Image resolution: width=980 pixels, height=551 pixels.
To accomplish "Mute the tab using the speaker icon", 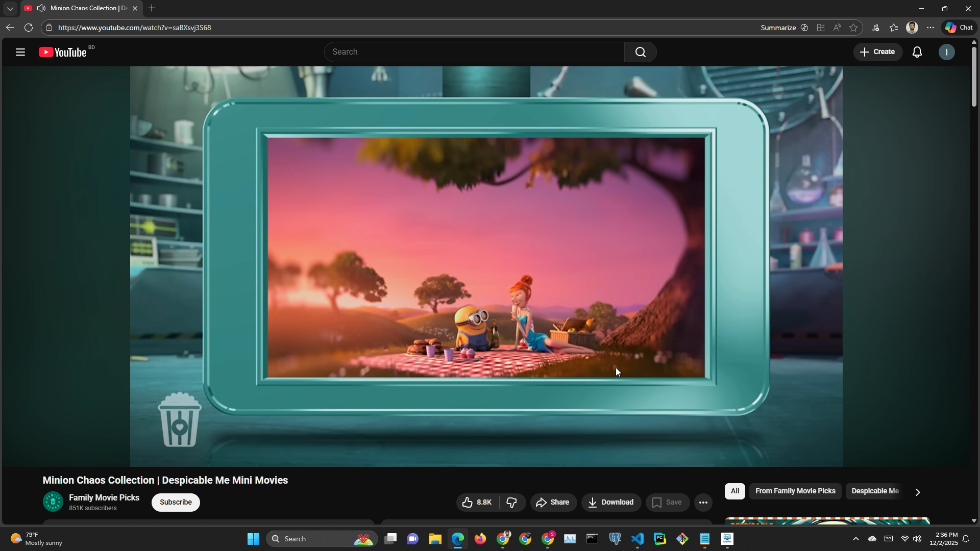I will 41,8.
